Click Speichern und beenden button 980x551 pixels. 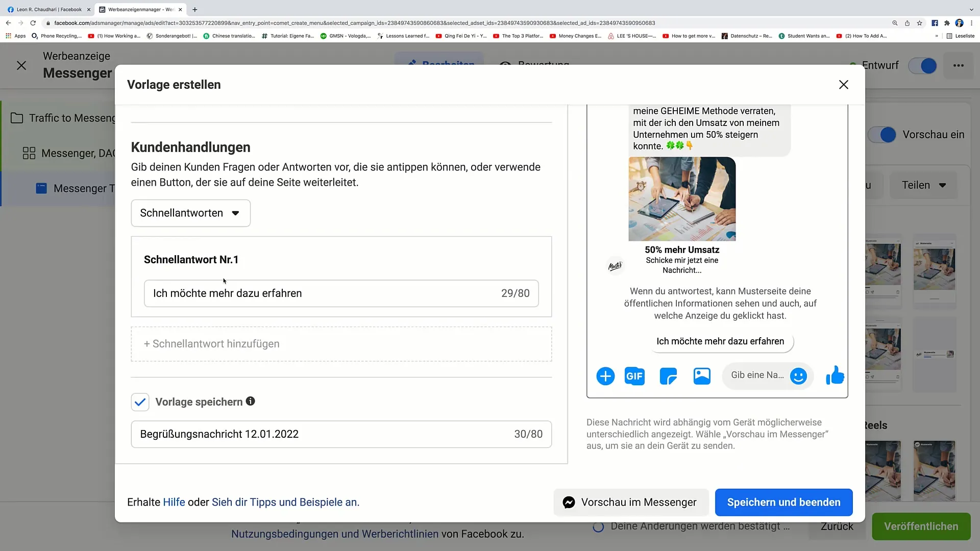(783, 502)
